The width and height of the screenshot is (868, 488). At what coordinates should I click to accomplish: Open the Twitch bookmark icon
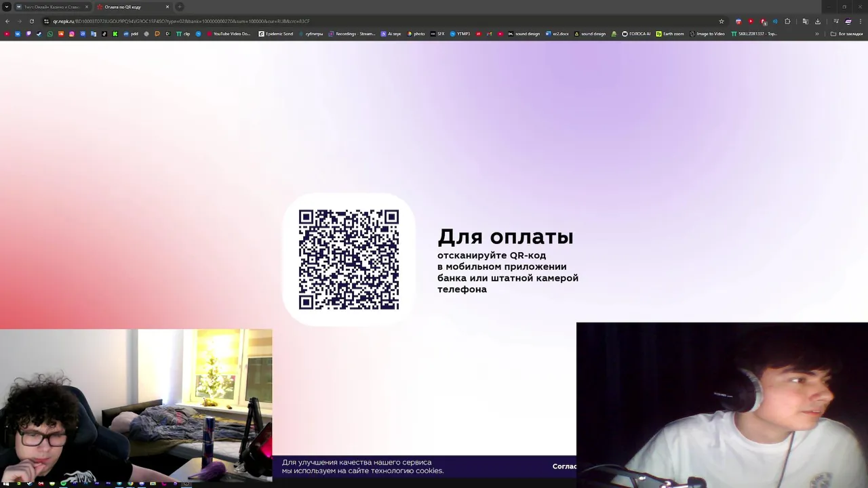coord(28,33)
